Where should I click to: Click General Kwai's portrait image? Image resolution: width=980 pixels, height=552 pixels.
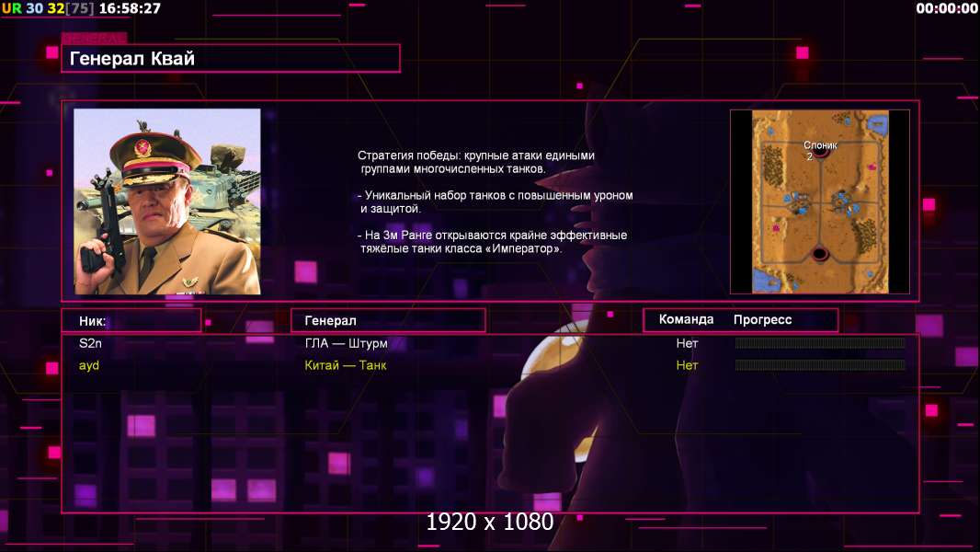[x=167, y=201]
